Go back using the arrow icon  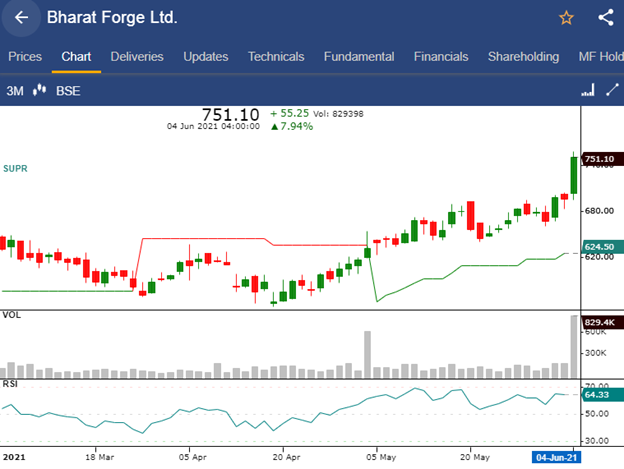click(x=21, y=18)
